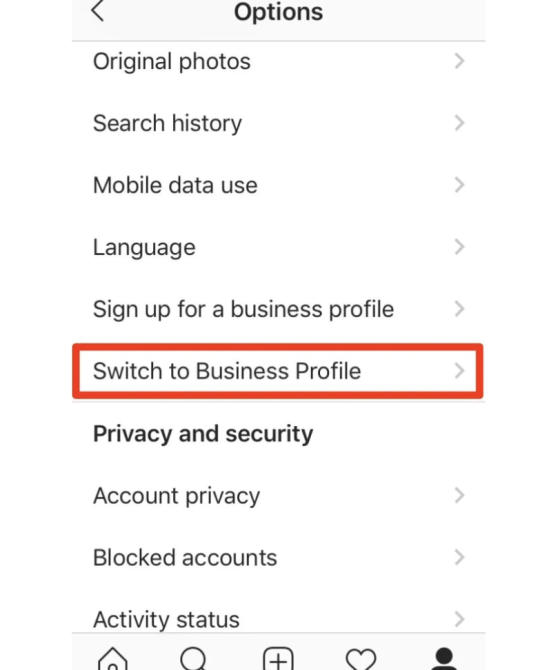Open the Home feed icon
The height and width of the screenshot is (670, 560).
click(x=112, y=658)
